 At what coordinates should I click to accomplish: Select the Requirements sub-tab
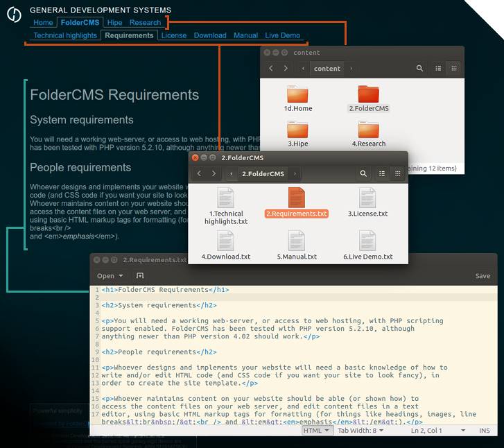click(x=129, y=35)
